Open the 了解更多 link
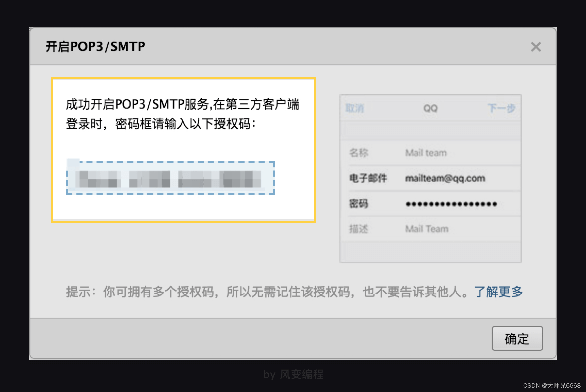Screen dimensions: 586x392 click(x=498, y=292)
